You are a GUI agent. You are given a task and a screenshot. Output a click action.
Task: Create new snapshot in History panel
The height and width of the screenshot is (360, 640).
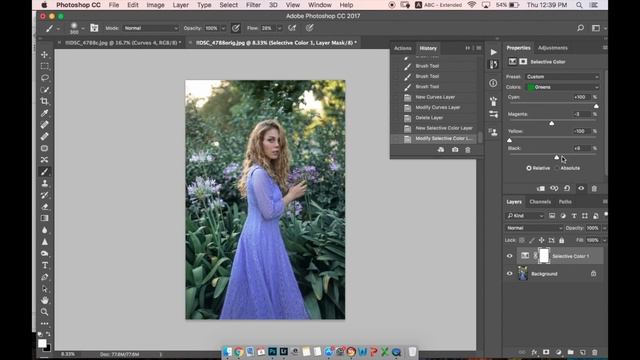coord(455,150)
